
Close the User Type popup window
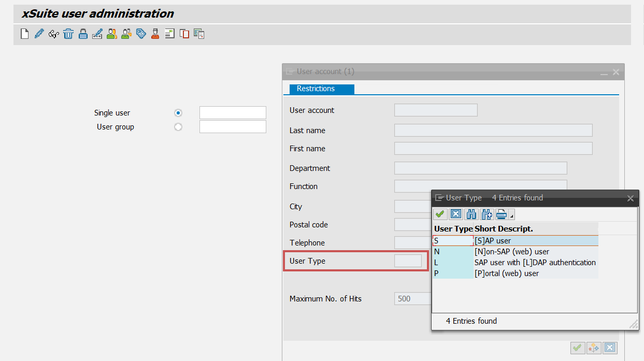630,198
